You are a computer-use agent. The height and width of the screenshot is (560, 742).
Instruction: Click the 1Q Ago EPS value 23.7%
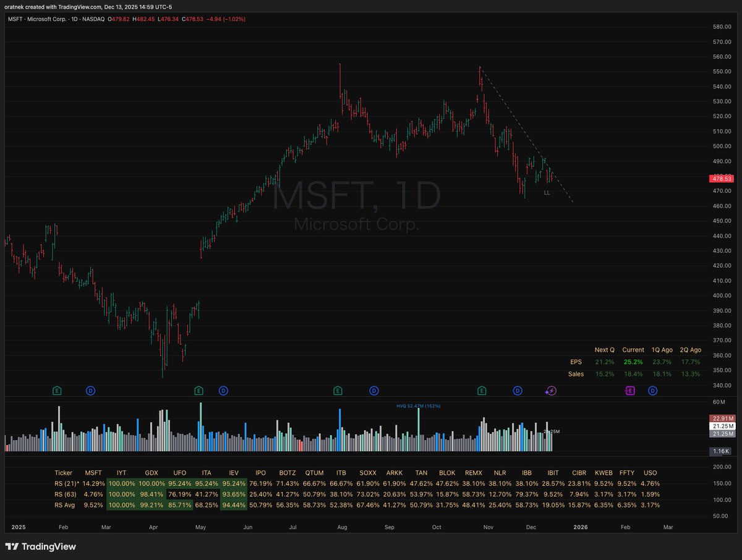pyautogui.click(x=662, y=362)
